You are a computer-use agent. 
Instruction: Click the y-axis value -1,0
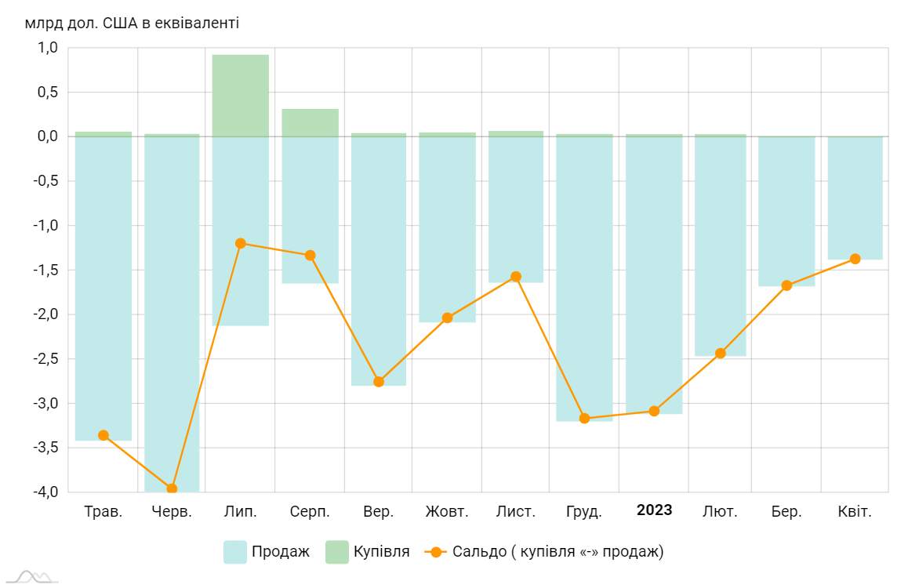(x=45, y=226)
